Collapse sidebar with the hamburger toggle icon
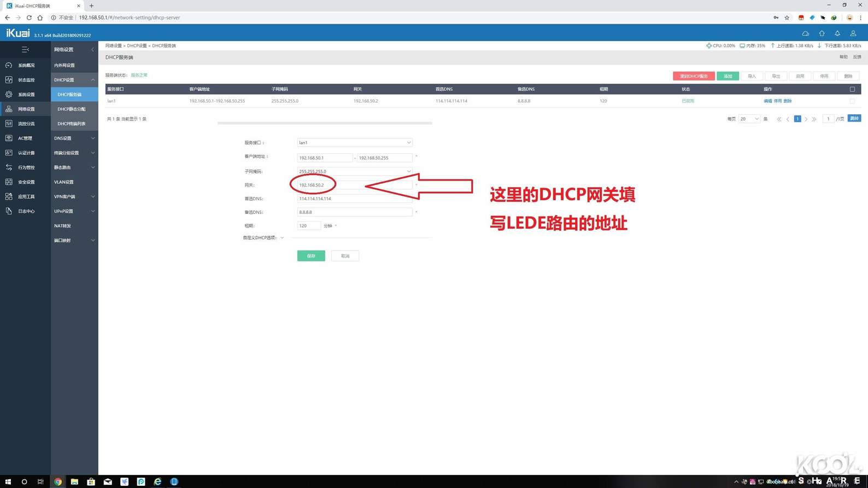868x488 pixels. click(25, 49)
